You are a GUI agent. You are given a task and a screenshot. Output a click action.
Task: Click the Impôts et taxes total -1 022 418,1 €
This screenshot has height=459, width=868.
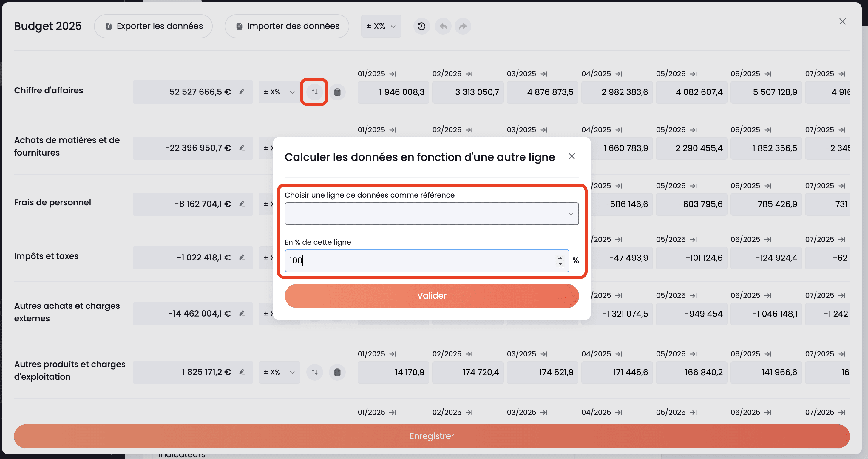193,258
